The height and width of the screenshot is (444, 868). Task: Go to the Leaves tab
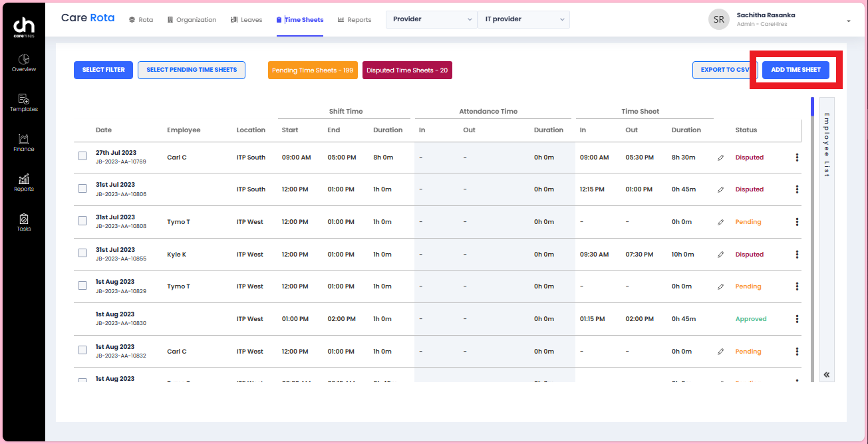pyautogui.click(x=247, y=20)
